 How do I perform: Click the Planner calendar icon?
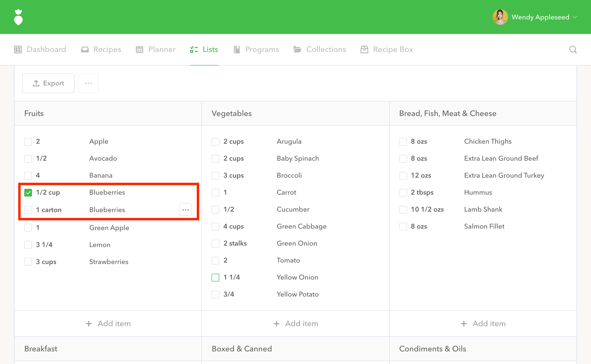tap(140, 50)
